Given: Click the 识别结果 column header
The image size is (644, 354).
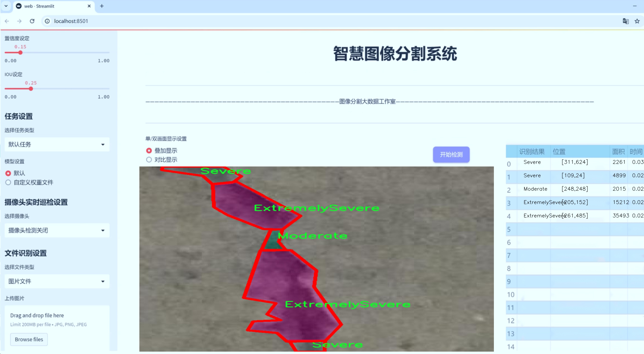Looking at the screenshot, I should click(x=532, y=151).
